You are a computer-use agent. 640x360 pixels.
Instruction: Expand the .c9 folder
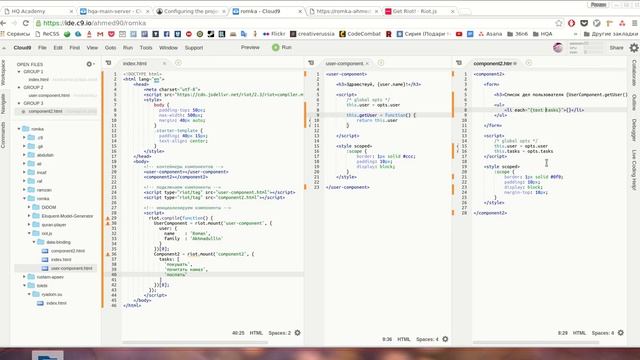pyautogui.click(x=24, y=138)
